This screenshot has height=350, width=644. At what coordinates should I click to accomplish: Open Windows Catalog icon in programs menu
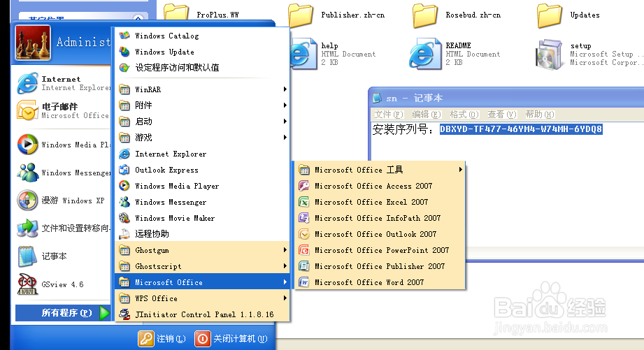point(124,36)
